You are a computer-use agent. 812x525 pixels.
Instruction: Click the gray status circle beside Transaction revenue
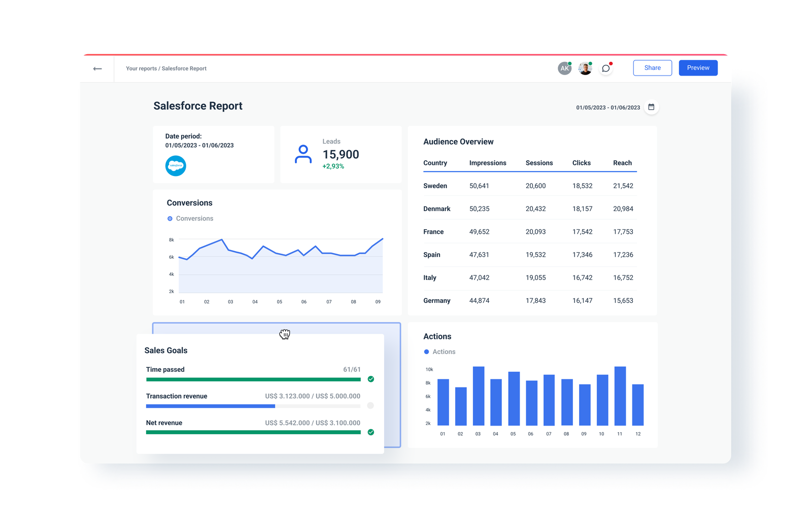click(371, 405)
